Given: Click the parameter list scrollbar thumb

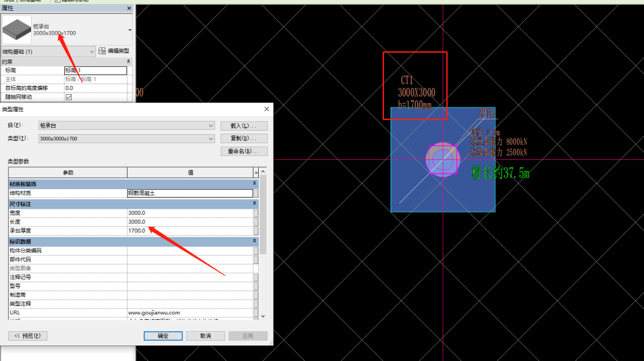Looking at the screenshot, I should tap(263, 215).
